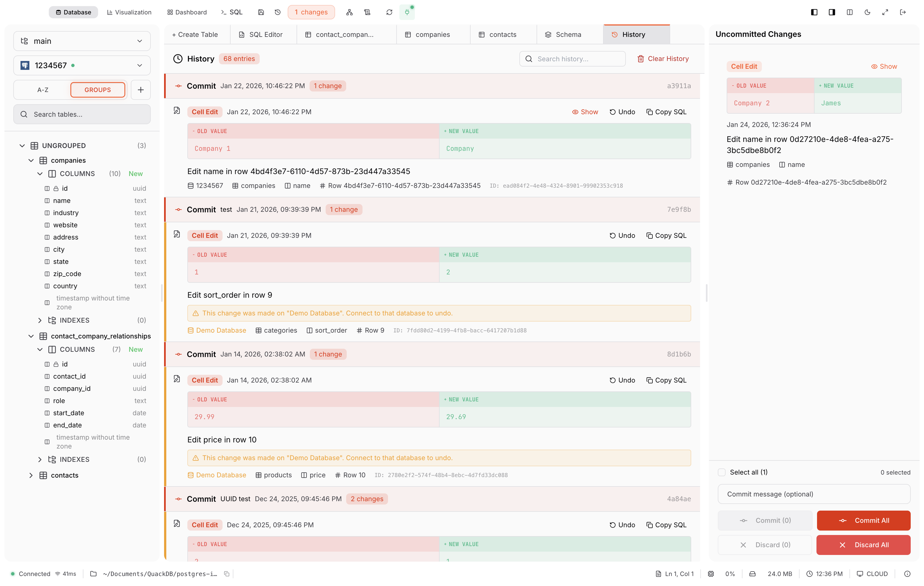Copy SQL for Jan 14 price edit
Viewport: 924px width, 586px height.
pos(667,380)
